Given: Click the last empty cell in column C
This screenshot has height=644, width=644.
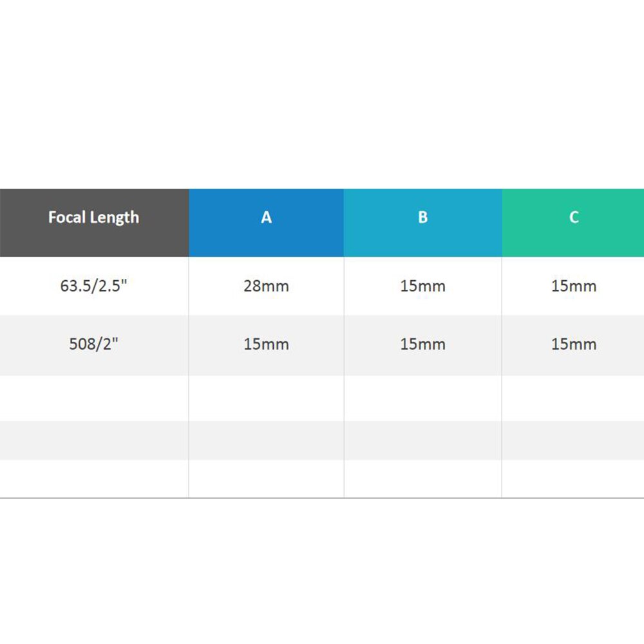Looking at the screenshot, I should [573, 478].
